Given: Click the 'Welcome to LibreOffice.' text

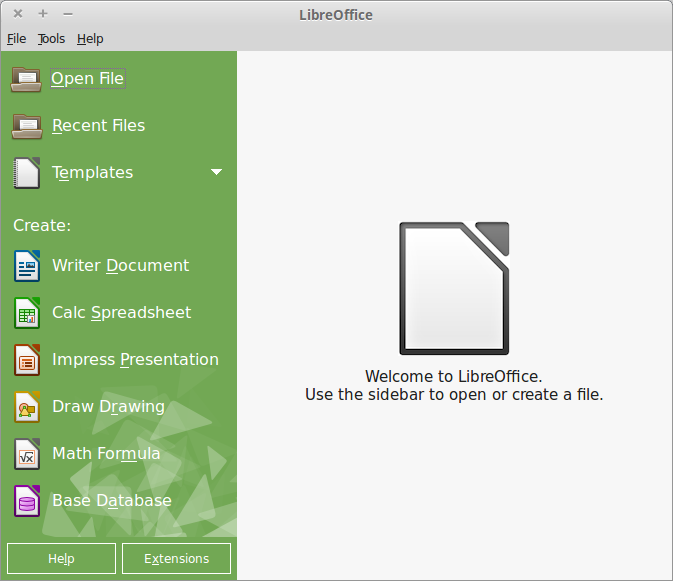Looking at the screenshot, I should coord(454,376).
